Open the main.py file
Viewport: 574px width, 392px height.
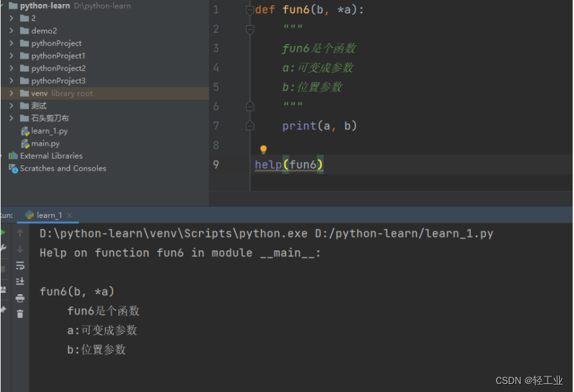(45, 144)
